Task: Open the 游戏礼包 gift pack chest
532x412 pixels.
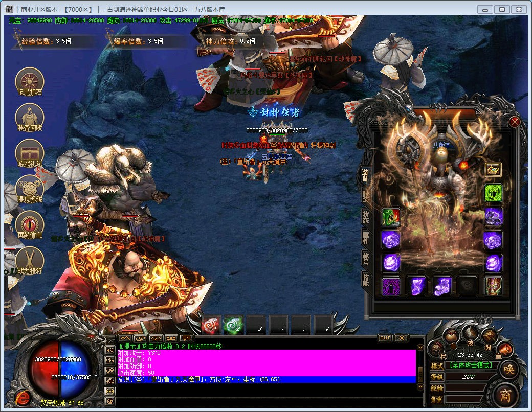Action: pyautogui.click(x=30, y=153)
